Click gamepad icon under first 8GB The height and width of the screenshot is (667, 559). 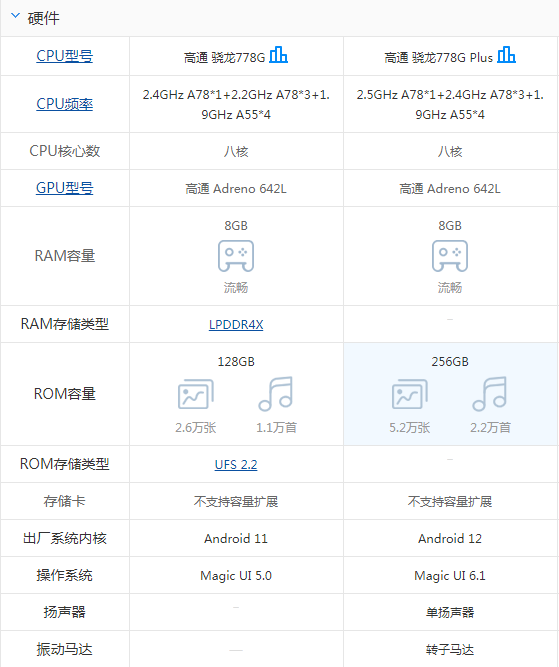tap(236, 256)
